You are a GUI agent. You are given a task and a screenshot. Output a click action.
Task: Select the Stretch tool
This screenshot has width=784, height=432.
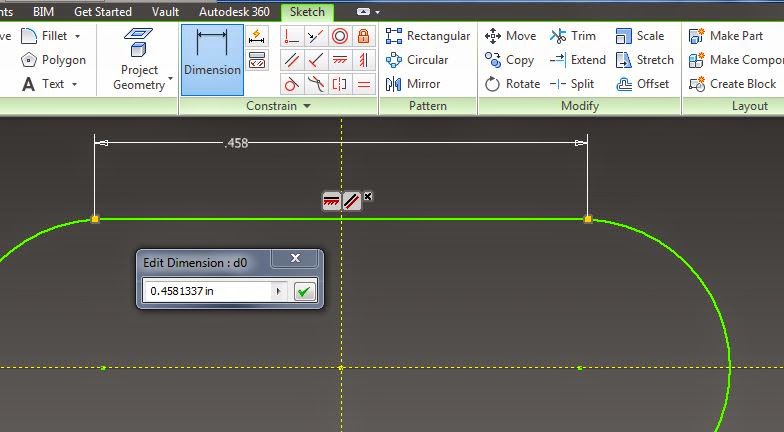(x=645, y=60)
